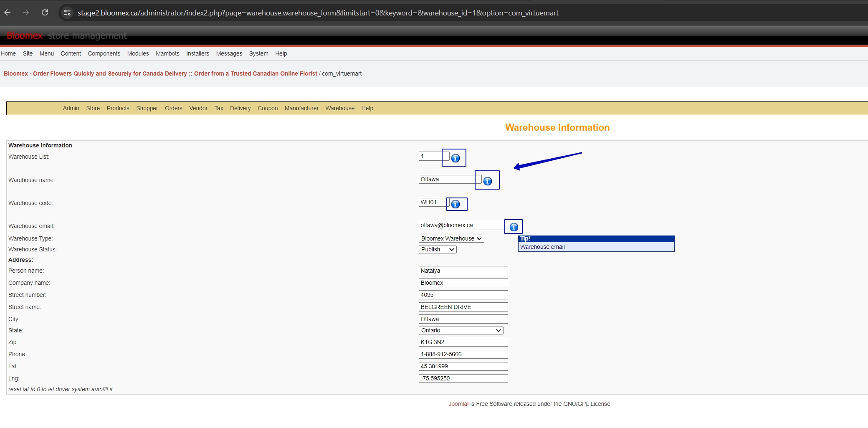Open the Admin tab in yellow bar

[71, 108]
